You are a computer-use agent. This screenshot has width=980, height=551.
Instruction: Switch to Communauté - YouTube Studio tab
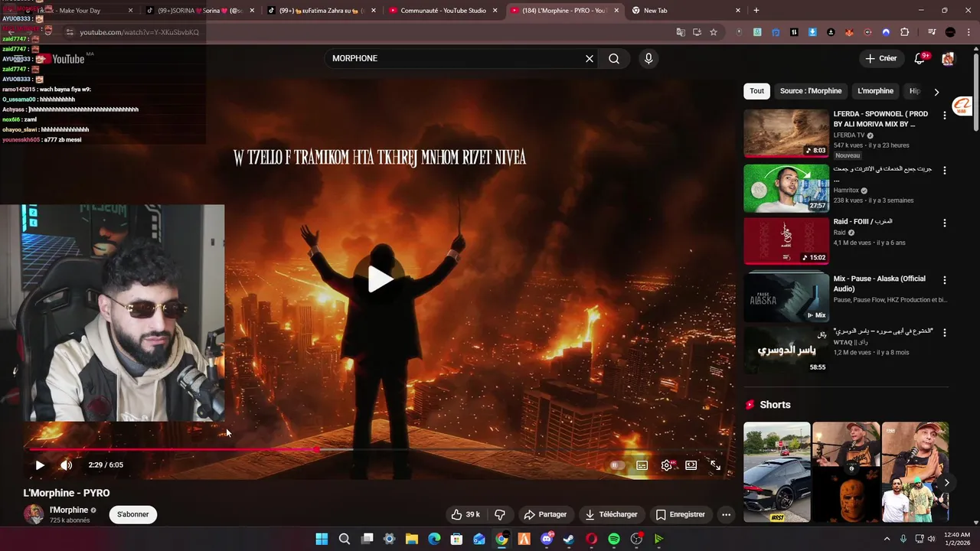tap(444, 11)
